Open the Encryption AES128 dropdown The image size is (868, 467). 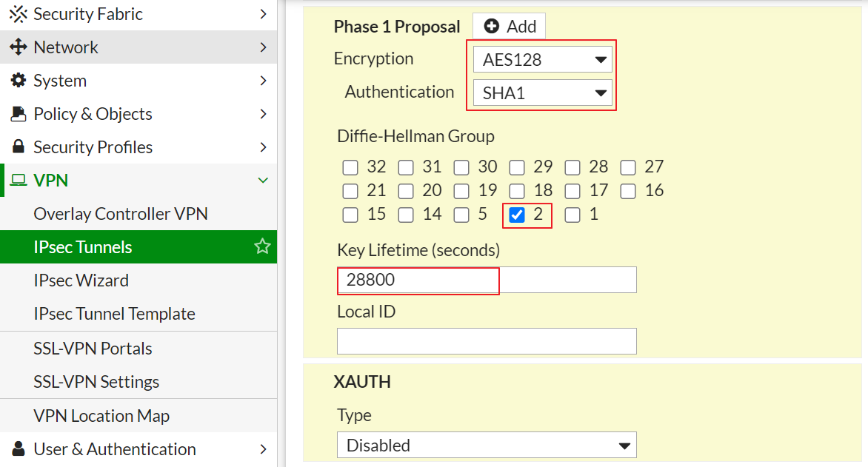(543, 60)
